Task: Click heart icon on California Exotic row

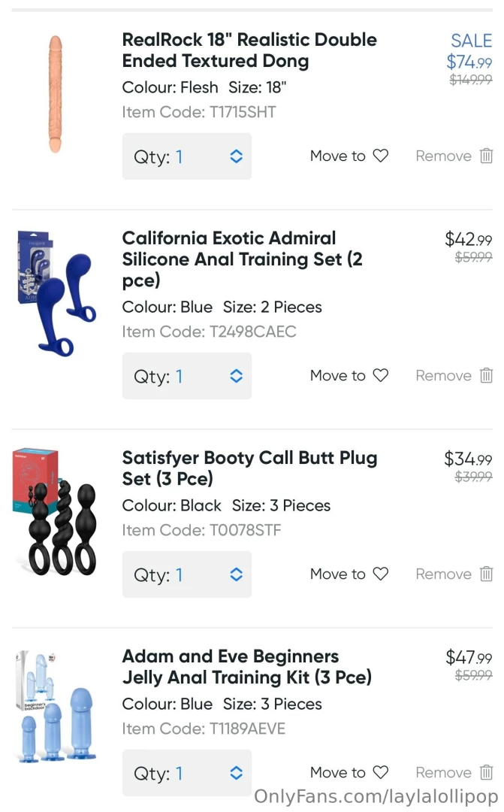Action: coord(381,376)
